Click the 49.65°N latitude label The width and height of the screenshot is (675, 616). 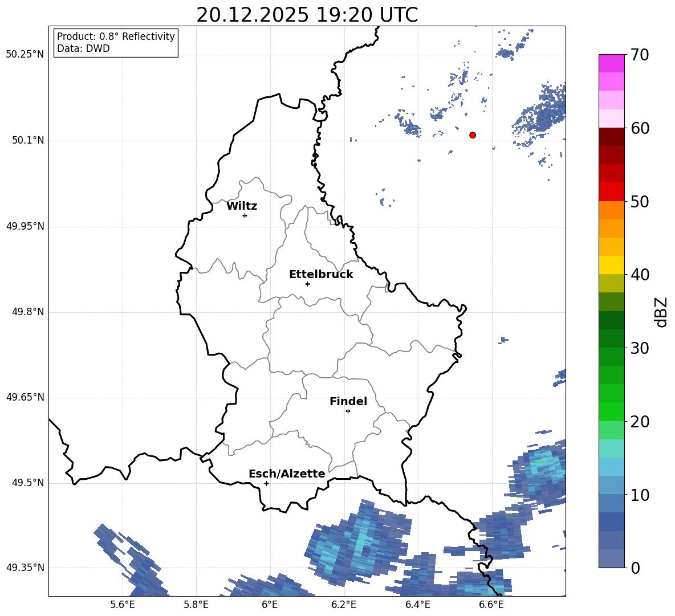[25, 397]
